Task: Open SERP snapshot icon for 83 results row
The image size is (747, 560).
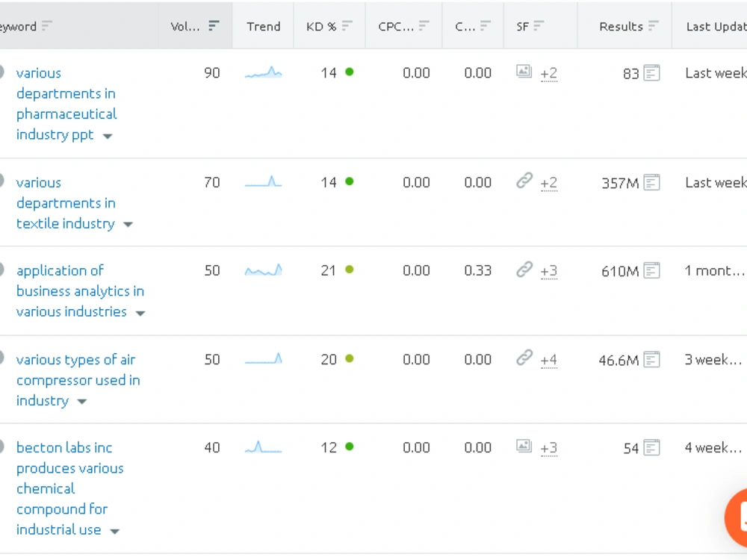Action: (651, 73)
